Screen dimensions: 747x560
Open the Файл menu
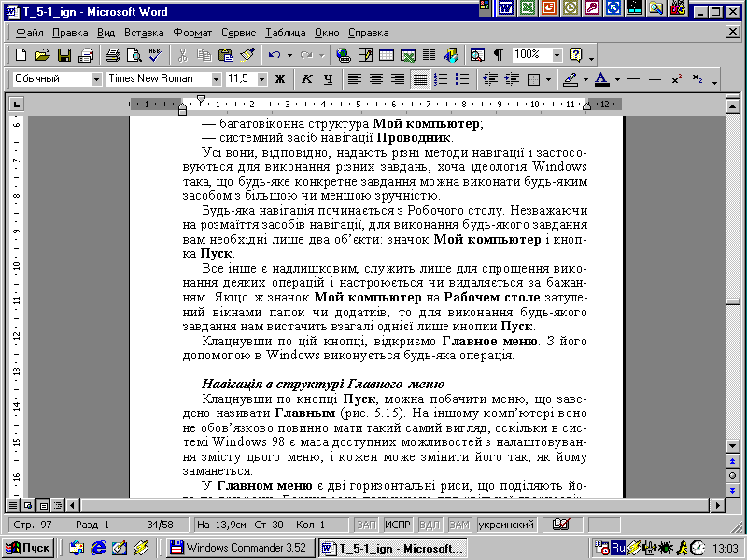coord(30,33)
